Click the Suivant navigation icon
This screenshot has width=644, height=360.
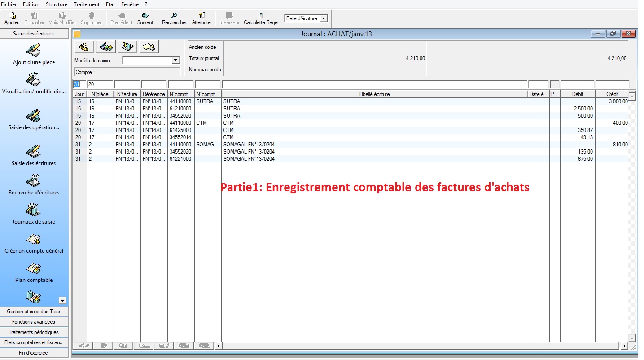[x=145, y=18]
